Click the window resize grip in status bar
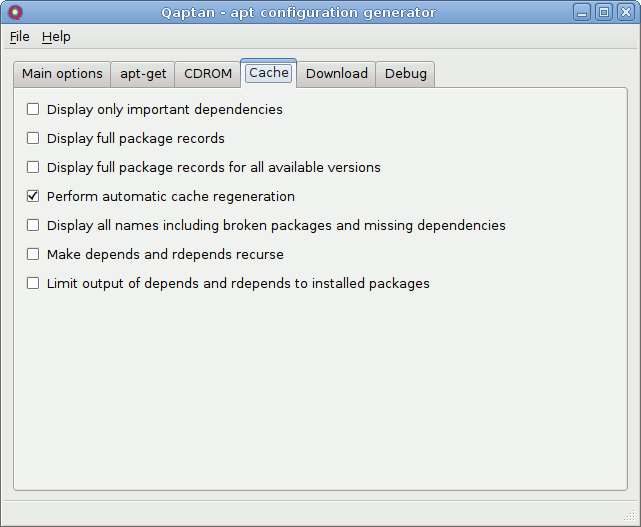 629,516
